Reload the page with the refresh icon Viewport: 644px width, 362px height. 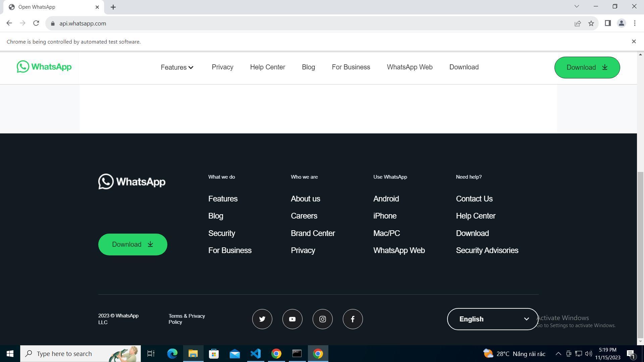pos(36,23)
